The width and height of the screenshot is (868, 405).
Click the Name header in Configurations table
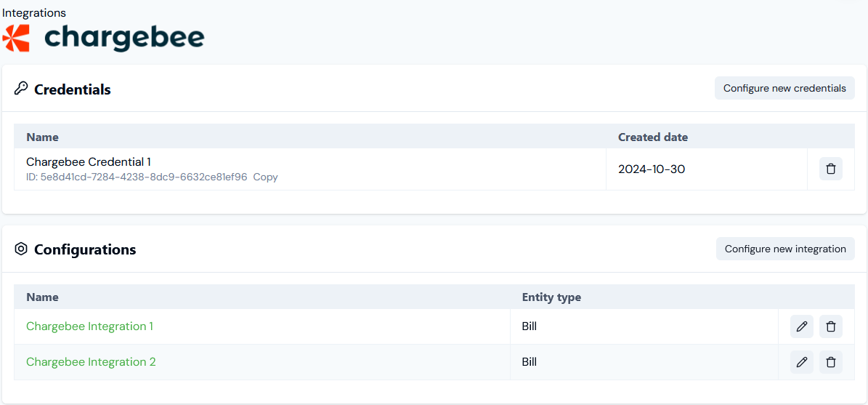tap(43, 297)
